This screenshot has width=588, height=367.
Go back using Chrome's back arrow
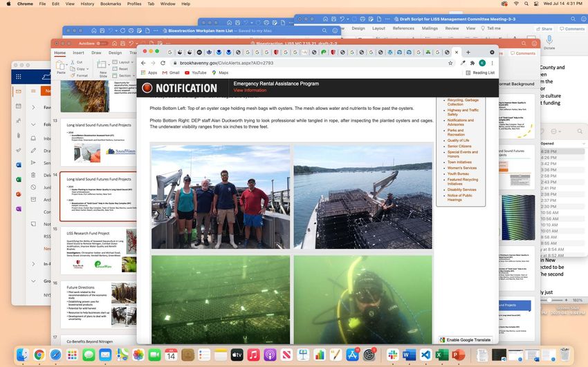[143, 63]
